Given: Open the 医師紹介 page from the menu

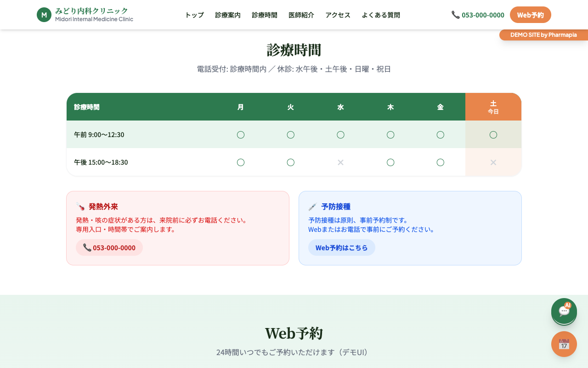Looking at the screenshot, I should point(301,15).
